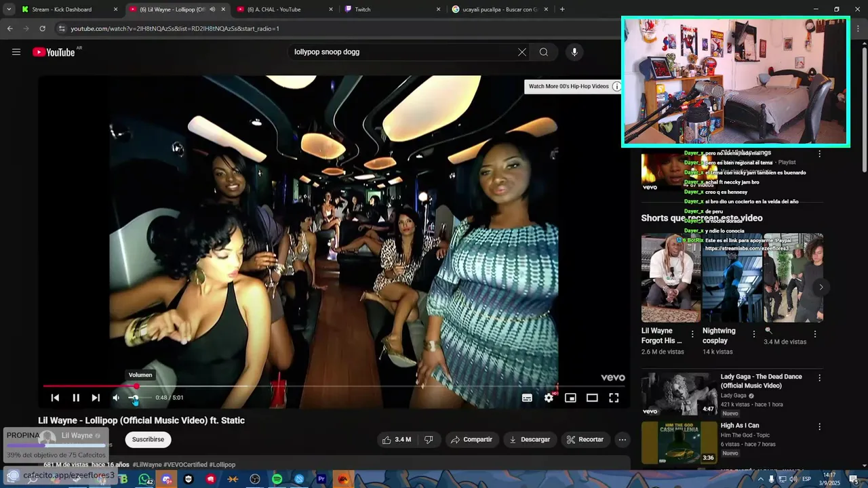
Task: Open Lady Gaga The Dead Dance thumbnail
Action: pos(679,393)
